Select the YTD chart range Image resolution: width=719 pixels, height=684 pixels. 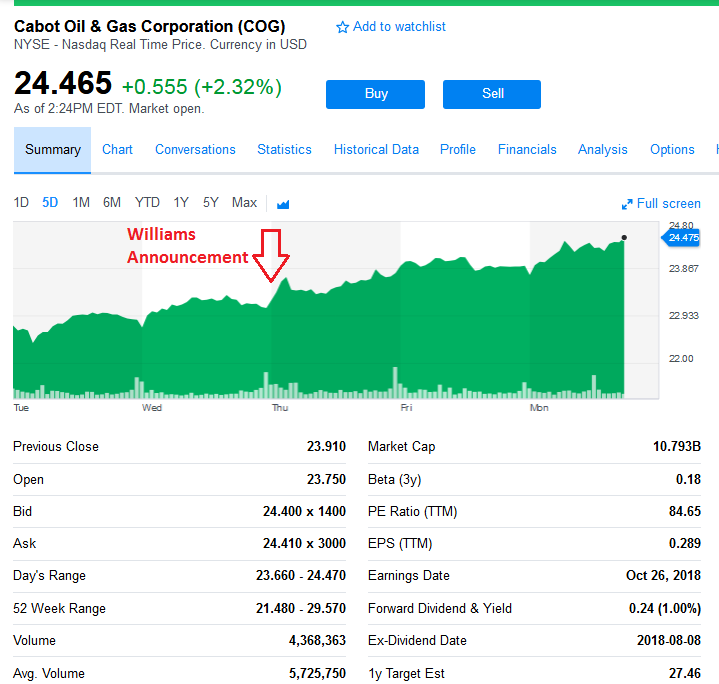(147, 202)
